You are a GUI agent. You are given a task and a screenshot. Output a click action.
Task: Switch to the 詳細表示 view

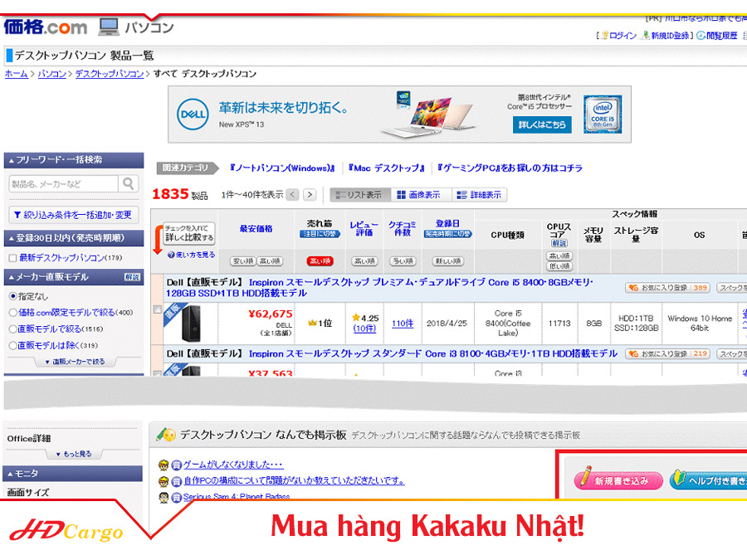pyautogui.click(x=479, y=195)
